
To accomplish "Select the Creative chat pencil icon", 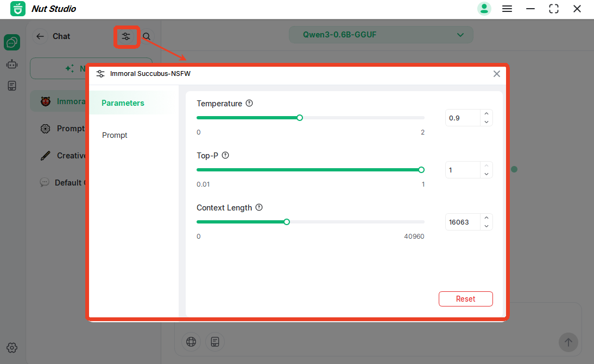I will pos(46,156).
